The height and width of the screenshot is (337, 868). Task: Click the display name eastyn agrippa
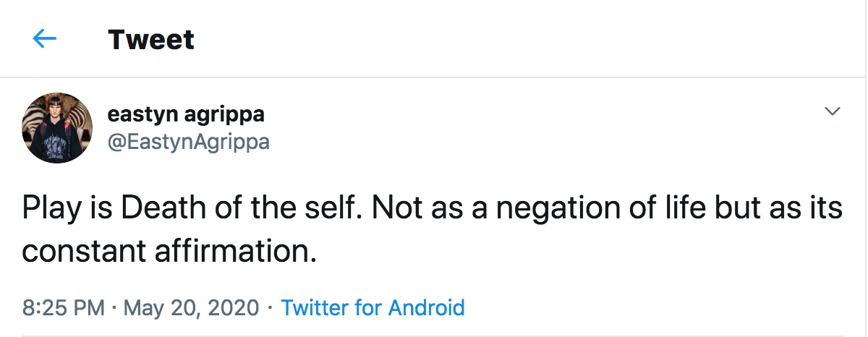point(185,114)
